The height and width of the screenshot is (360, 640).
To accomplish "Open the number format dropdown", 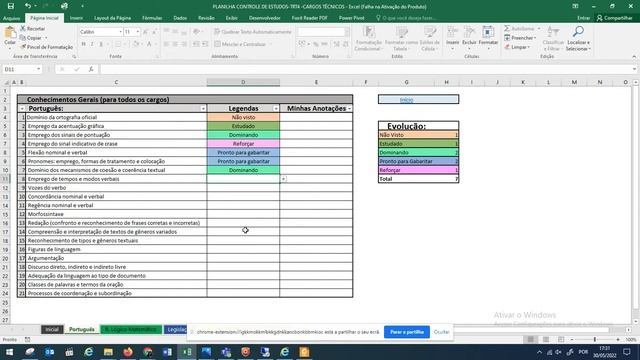I will point(347,32).
